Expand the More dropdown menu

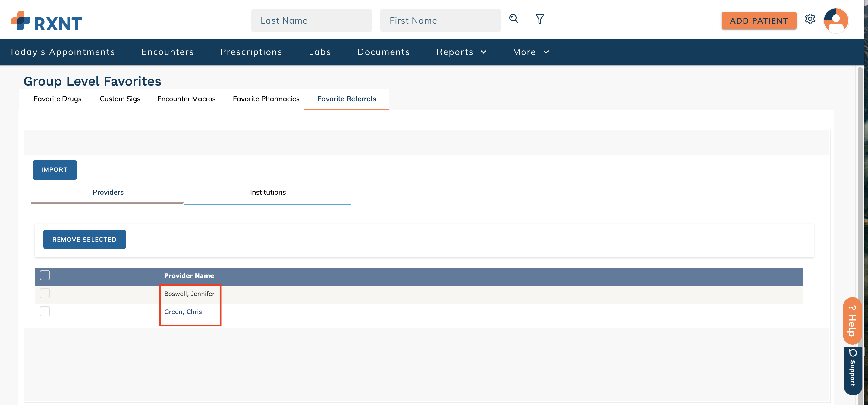click(531, 52)
